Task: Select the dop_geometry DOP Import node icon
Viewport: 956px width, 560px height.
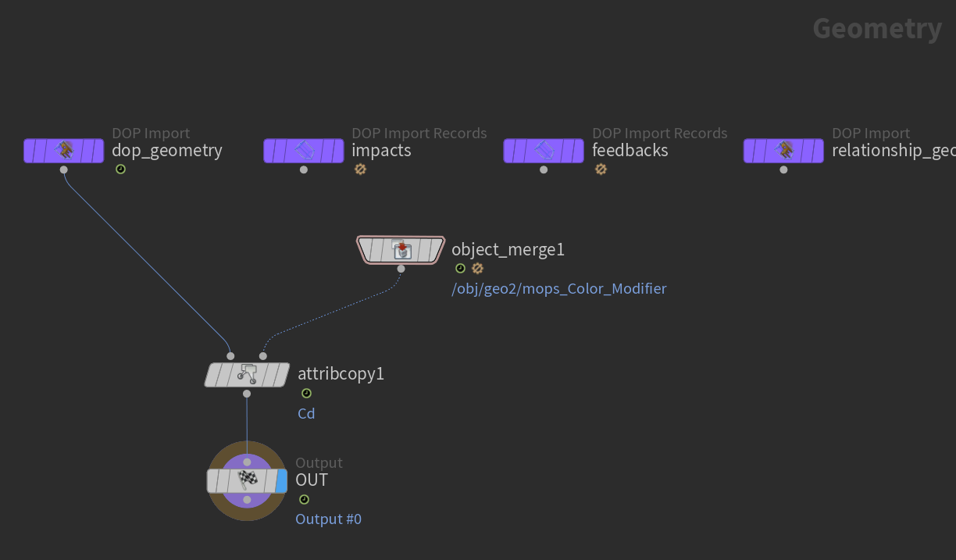Action: pyautogui.click(x=63, y=150)
